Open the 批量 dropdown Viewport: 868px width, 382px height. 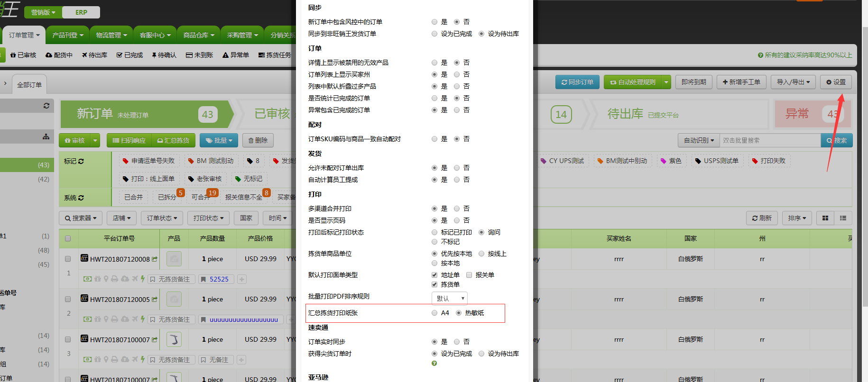(219, 140)
